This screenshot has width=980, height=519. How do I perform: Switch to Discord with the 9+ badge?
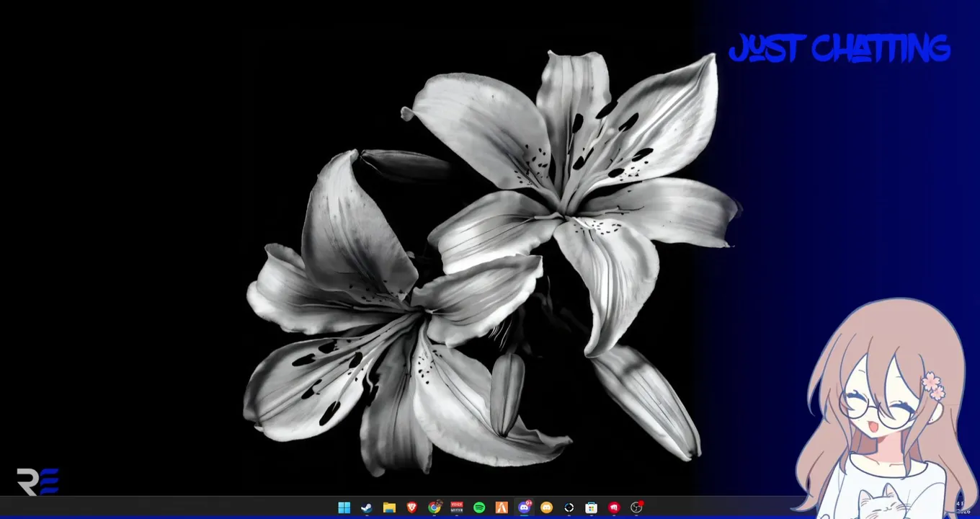pos(524,507)
